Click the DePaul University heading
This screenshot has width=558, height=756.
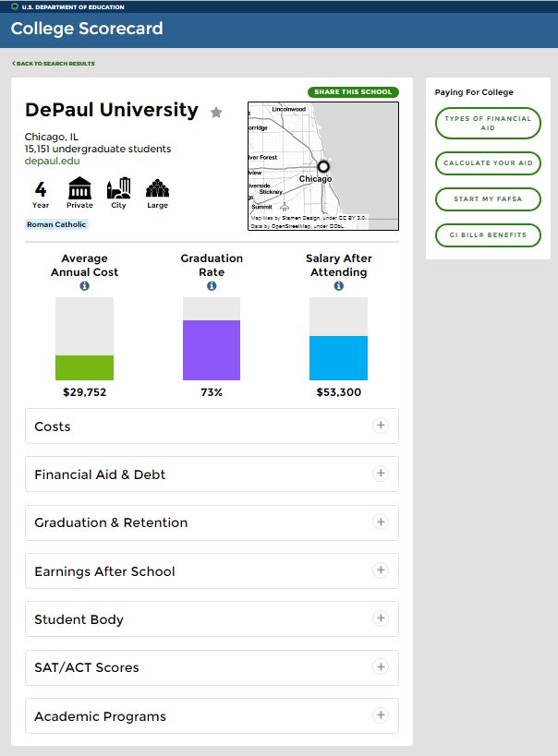[112, 110]
